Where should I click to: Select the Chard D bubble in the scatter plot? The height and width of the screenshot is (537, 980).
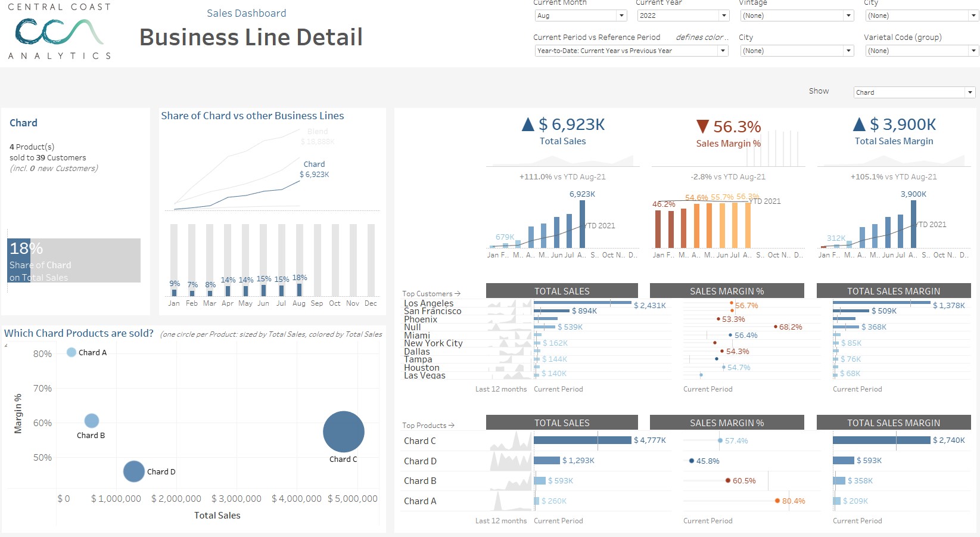pyautogui.click(x=134, y=471)
